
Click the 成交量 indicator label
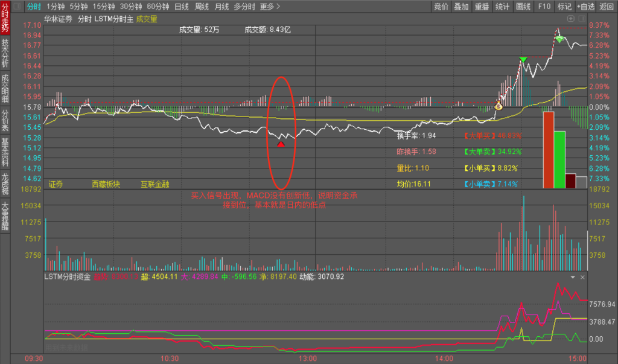[147, 19]
